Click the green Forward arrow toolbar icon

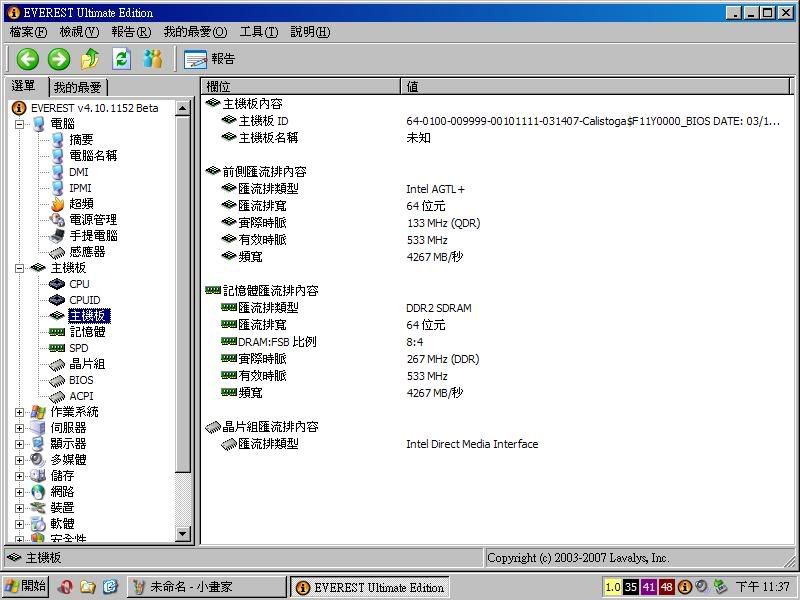[59, 59]
